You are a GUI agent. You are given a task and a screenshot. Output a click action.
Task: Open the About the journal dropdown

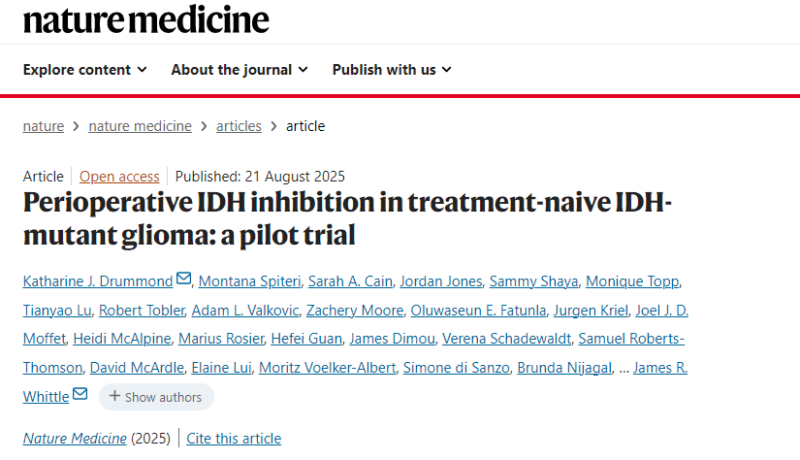pyautogui.click(x=239, y=70)
